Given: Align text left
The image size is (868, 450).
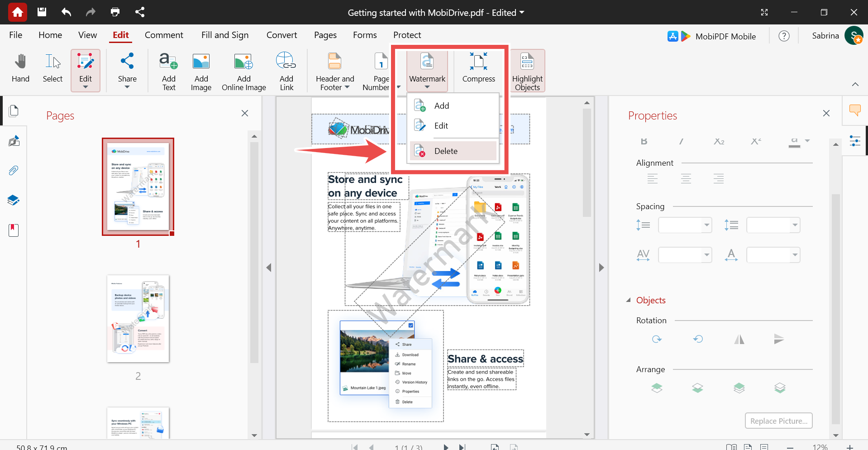Looking at the screenshot, I should coord(653,178).
